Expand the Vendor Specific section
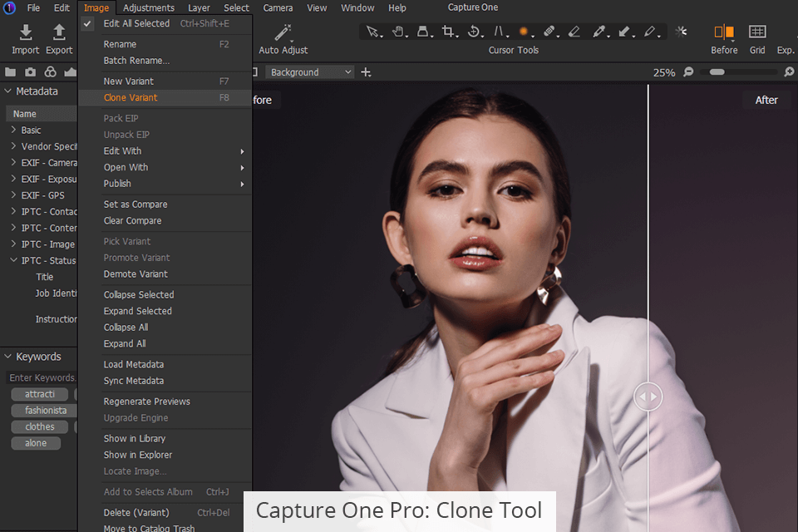798x532 pixels. [14, 146]
